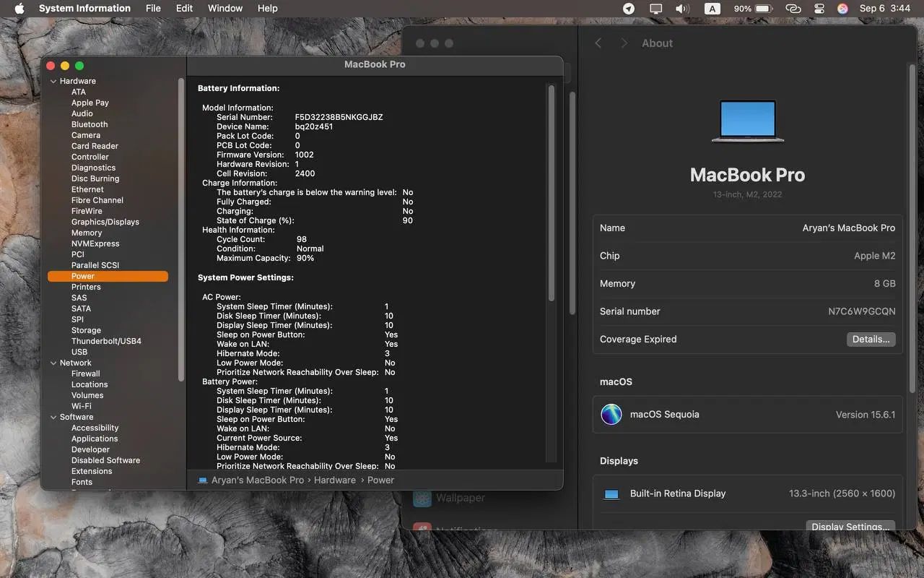Screen dimensions: 924x578
Task: Click the computer icon in the path bar
Action: click(202, 480)
